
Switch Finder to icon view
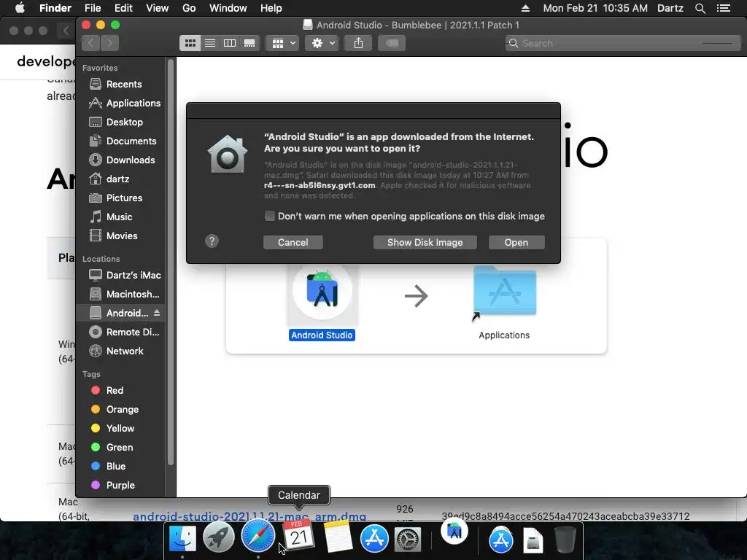tap(190, 43)
